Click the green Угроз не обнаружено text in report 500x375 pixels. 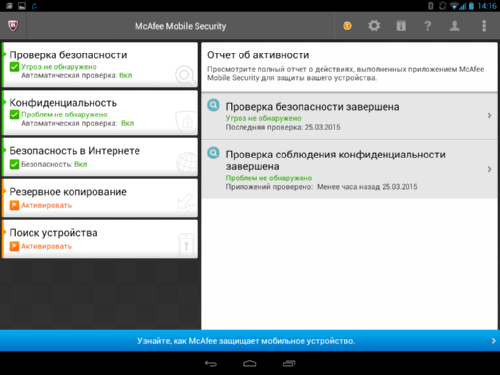(x=264, y=118)
